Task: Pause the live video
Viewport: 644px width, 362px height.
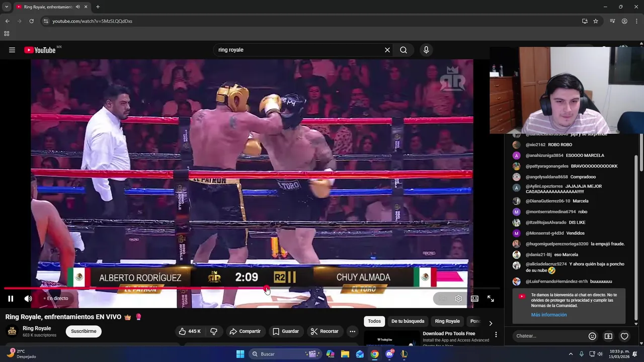Action: point(11,299)
